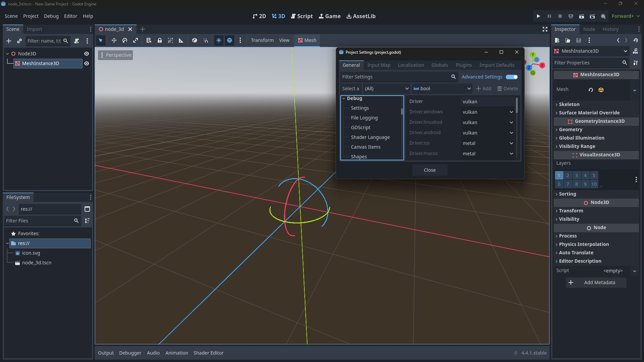Image resolution: width=644 pixels, height=362 pixels.
Task: Hide the MeshInstance3D node
Action: (87, 63)
